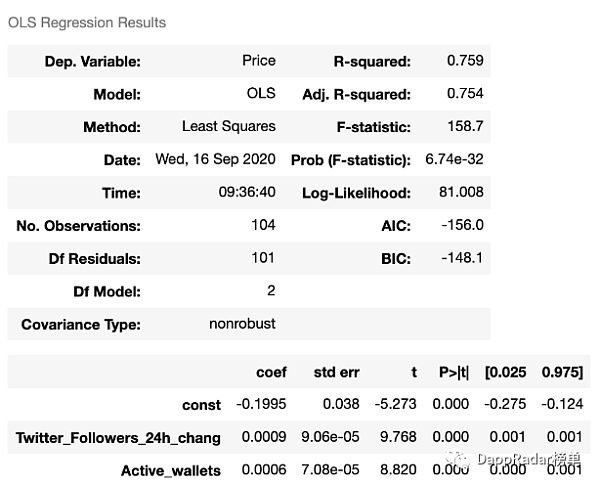Click the AIC value -156.0
This screenshot has width=600, height=486.
[x=461, y=226]
